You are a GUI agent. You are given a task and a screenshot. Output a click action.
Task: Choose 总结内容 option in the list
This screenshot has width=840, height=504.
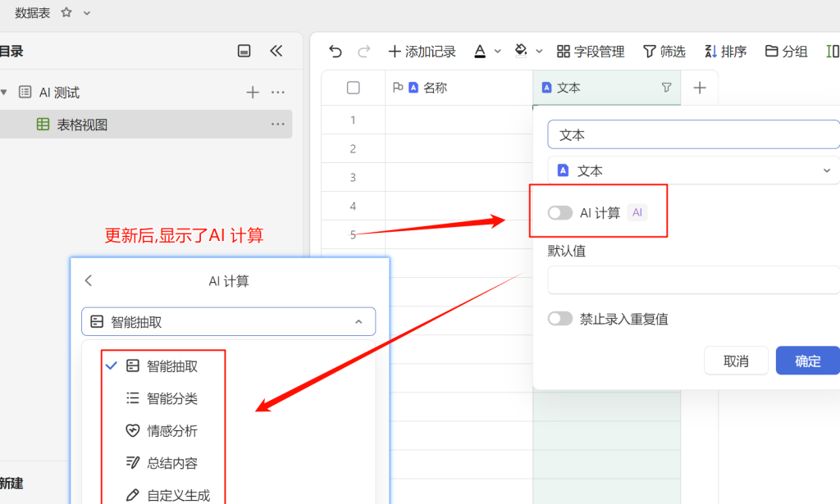click(172, 463)
